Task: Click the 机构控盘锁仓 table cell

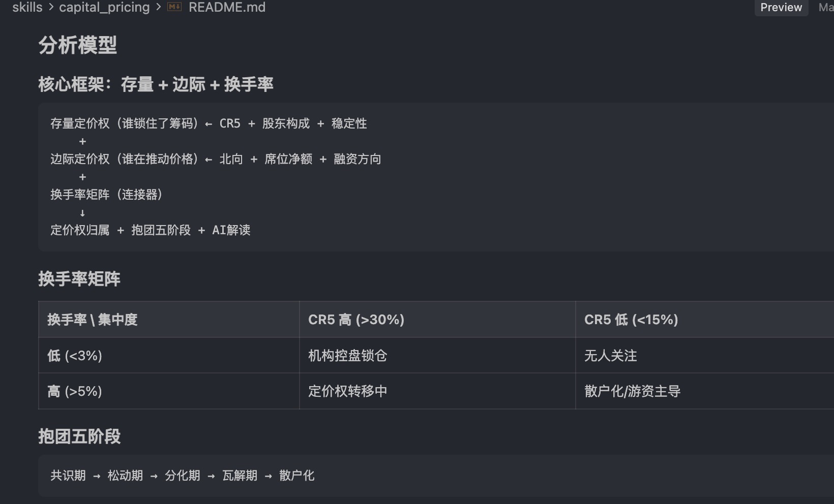Action: (347, 356)
